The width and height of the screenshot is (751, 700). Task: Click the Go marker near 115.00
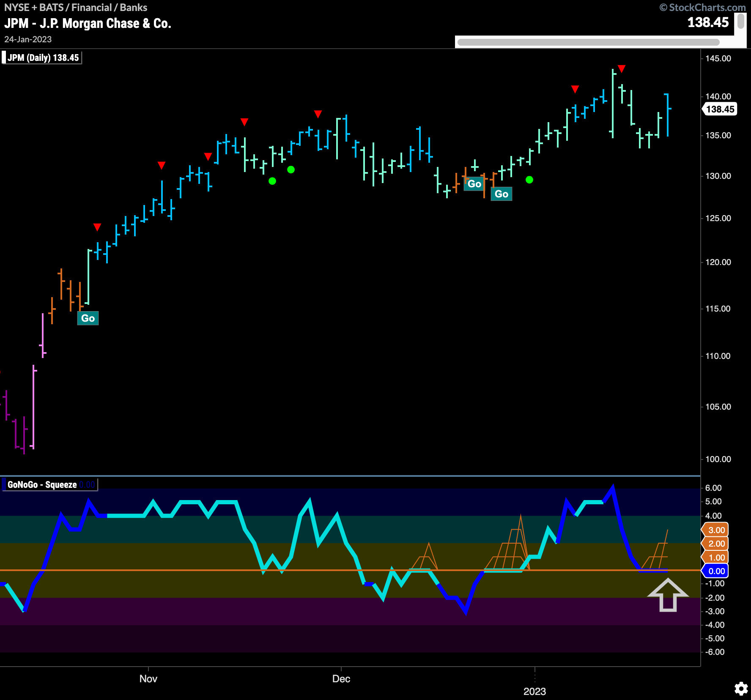88,318
